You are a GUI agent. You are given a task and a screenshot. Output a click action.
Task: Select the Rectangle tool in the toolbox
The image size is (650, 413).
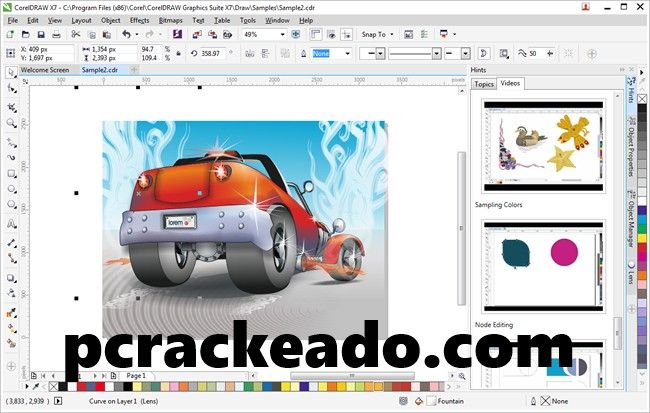pyautogui.click(x=11, y=172)
